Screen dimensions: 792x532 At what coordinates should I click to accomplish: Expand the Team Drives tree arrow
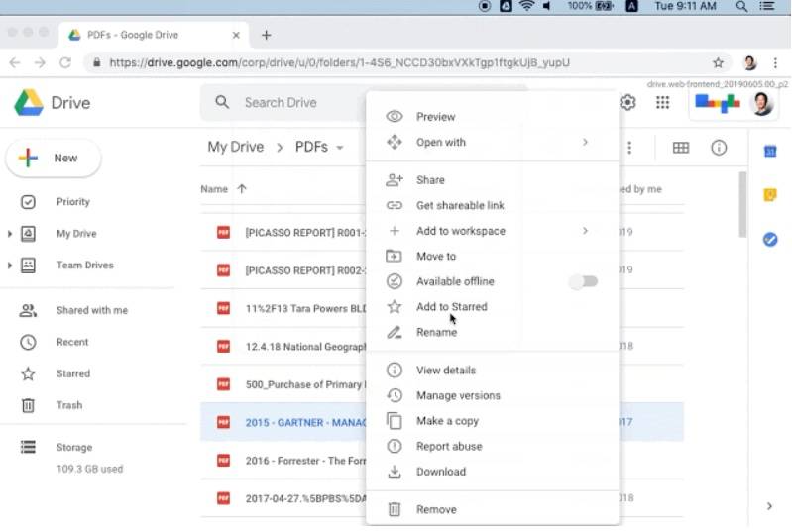[9, 265]
